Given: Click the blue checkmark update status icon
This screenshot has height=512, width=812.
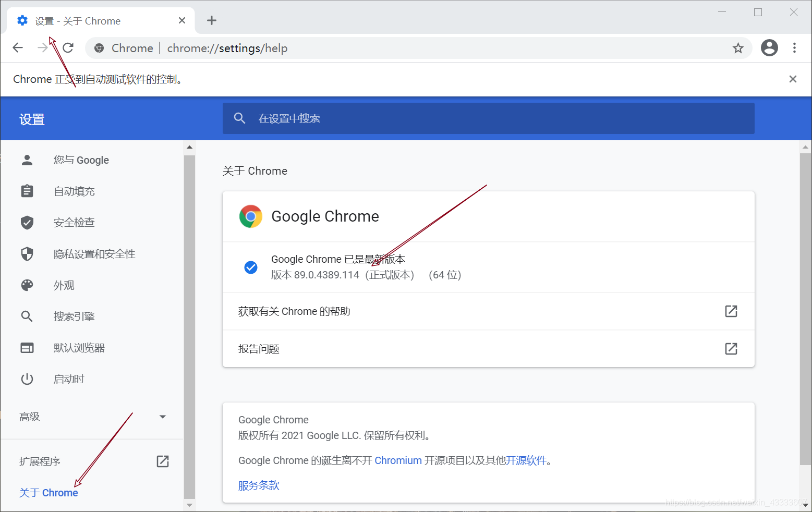Looking at the screenshot, I should point(251,267).
